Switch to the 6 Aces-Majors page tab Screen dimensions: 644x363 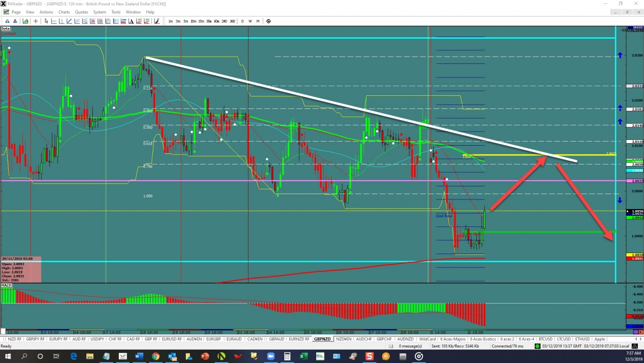point(454,339)
